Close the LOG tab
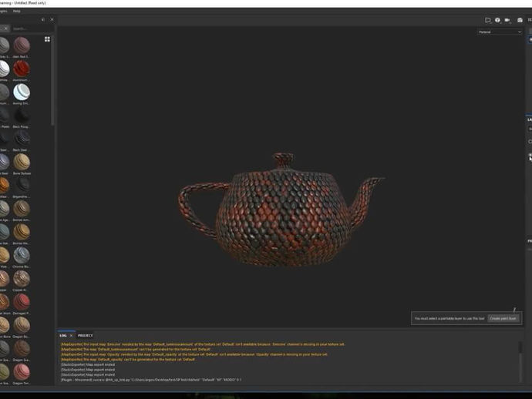 (x=71, y=336)
